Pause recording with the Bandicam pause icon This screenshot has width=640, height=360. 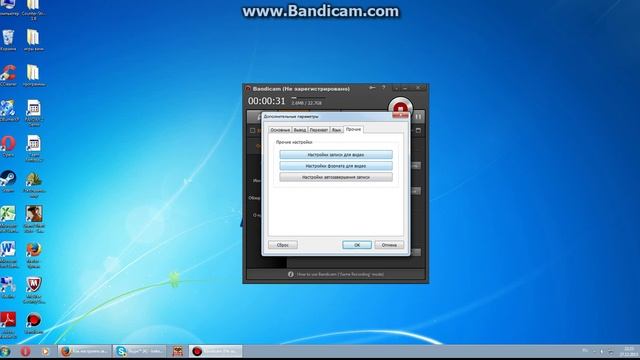(x=418, y=117)
